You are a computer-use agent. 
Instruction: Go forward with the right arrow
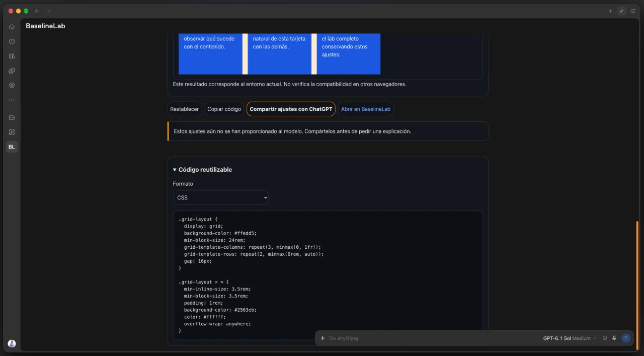48,11
